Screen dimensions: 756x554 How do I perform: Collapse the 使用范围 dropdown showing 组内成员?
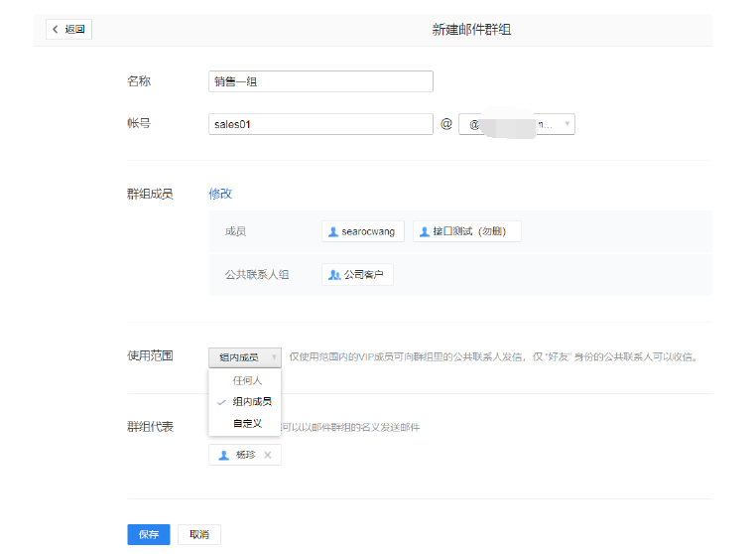coord(244,356)
